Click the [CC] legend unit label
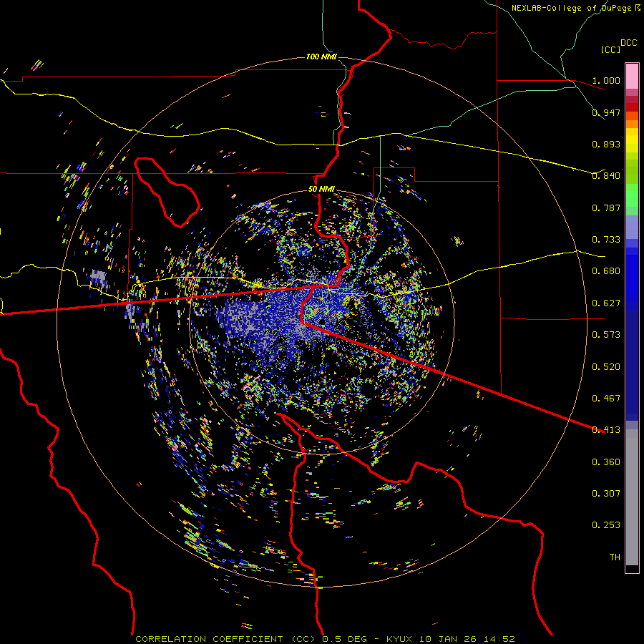 [610, 49]
